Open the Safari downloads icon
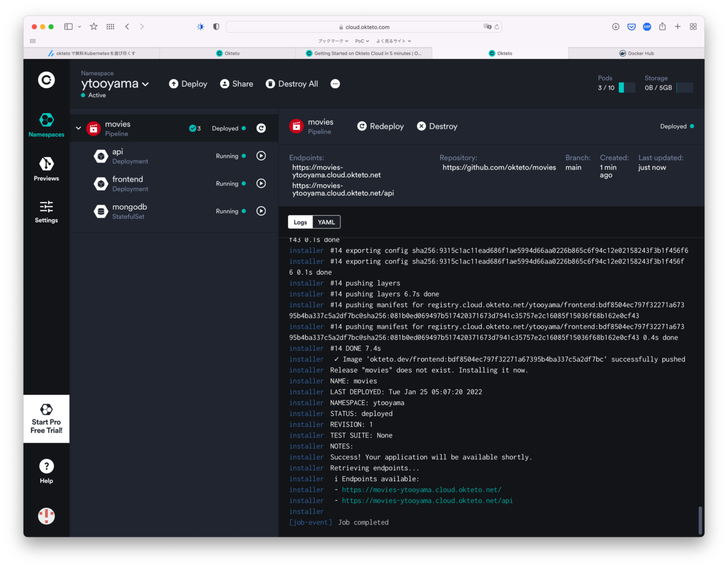This screenshot has height=568, width=728. coord(615,27)
